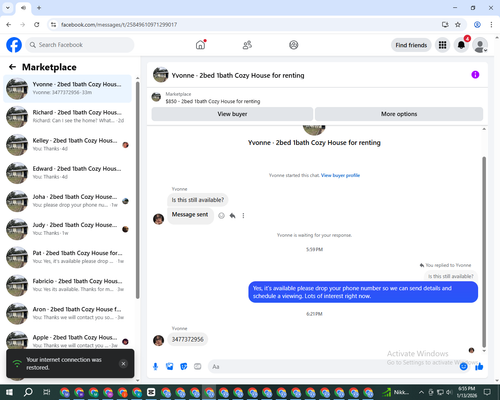Click the listing thumbnail in chat header
This screenshot has width=500, height=400.
(x=160, y=75)
